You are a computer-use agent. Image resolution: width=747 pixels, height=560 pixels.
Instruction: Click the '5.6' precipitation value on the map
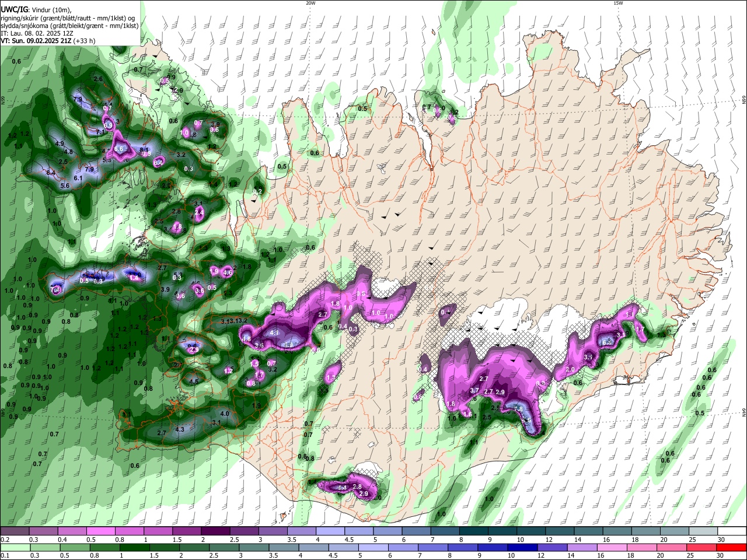pos(65,185)
